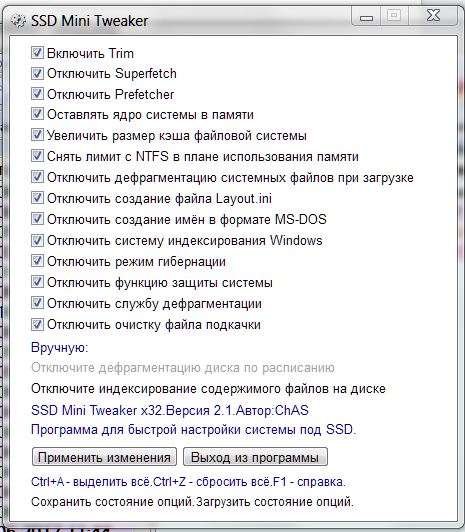Toggle Отключить Prefetcher option
This screenshot has width=465, height=532.
[37, 94]
